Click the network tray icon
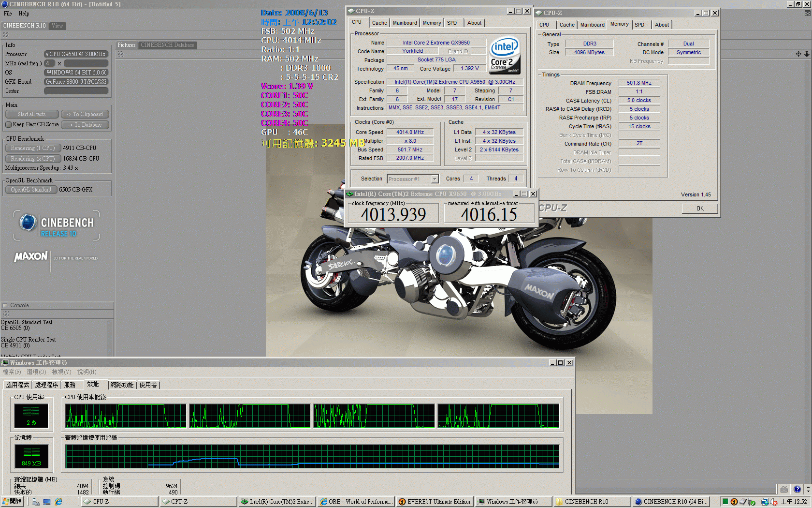812x508 pixels. (765, 502)
